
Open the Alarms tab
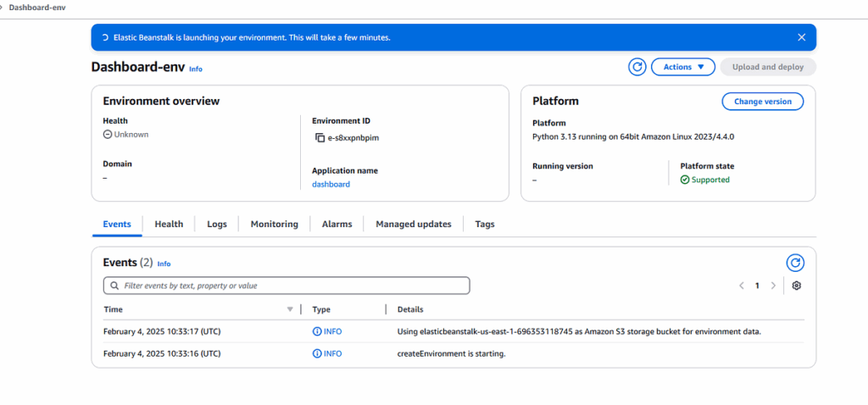[x=337, y=225]
